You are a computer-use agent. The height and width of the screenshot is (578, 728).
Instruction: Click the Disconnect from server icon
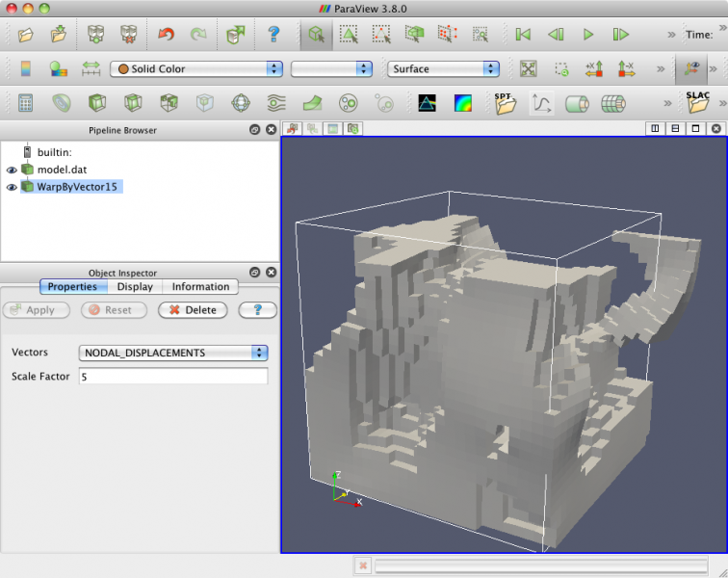[129, 35]
